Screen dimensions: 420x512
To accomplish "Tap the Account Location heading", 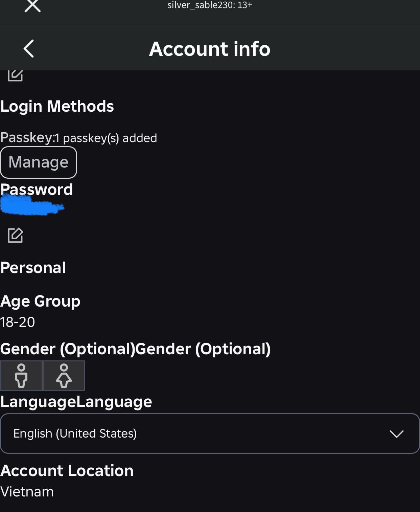I will click(x=67, y=471).
